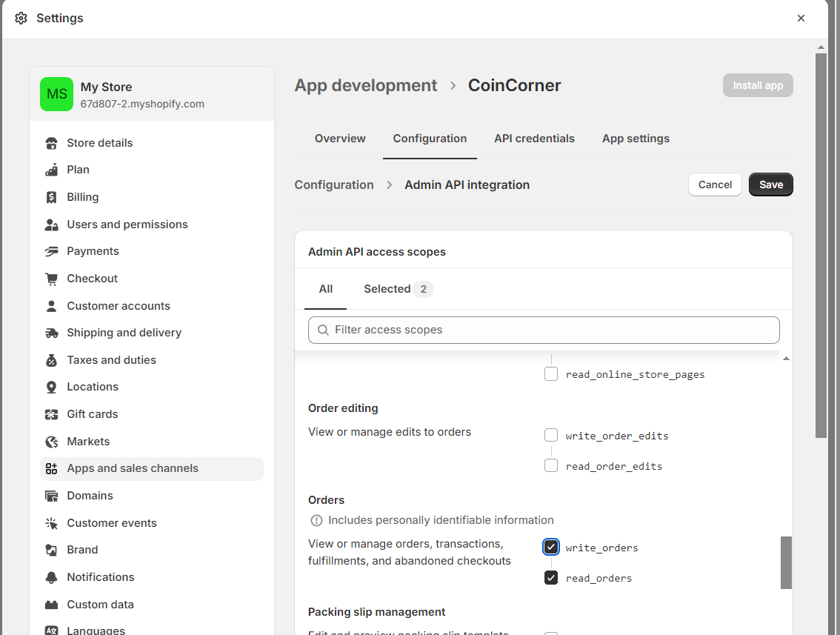Click the Settings gear icon
This screenshot has width=840, height=635.
tap(21, 19)
